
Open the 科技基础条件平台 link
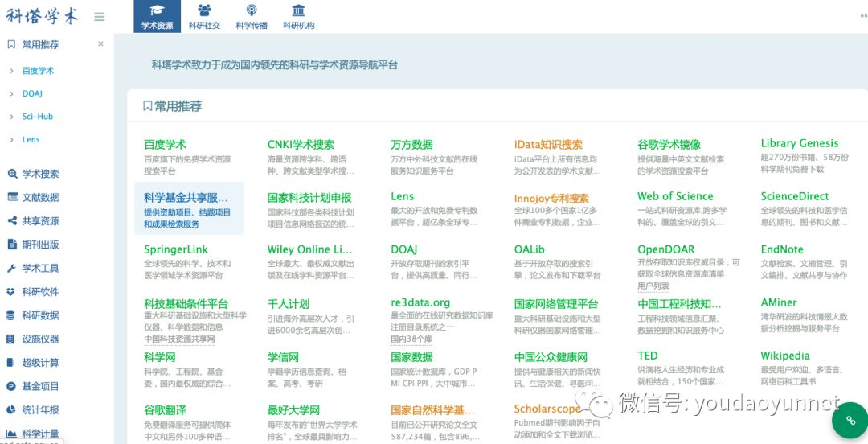pos(186,304)
